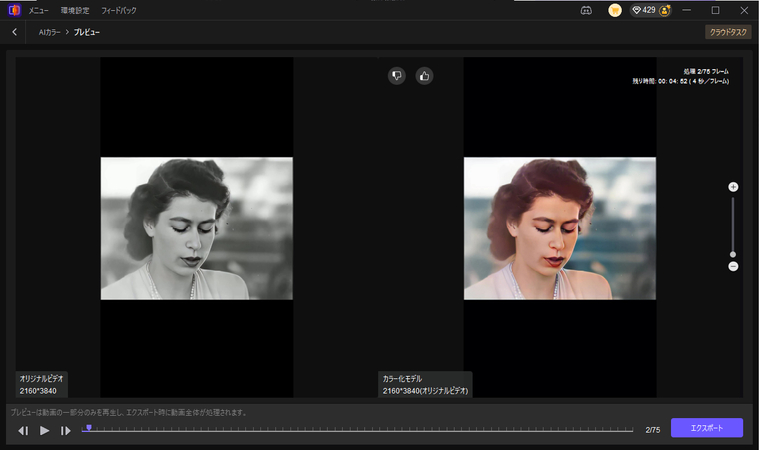
Task: Click the back arrow to leave preview
Action: click(14, 32)
